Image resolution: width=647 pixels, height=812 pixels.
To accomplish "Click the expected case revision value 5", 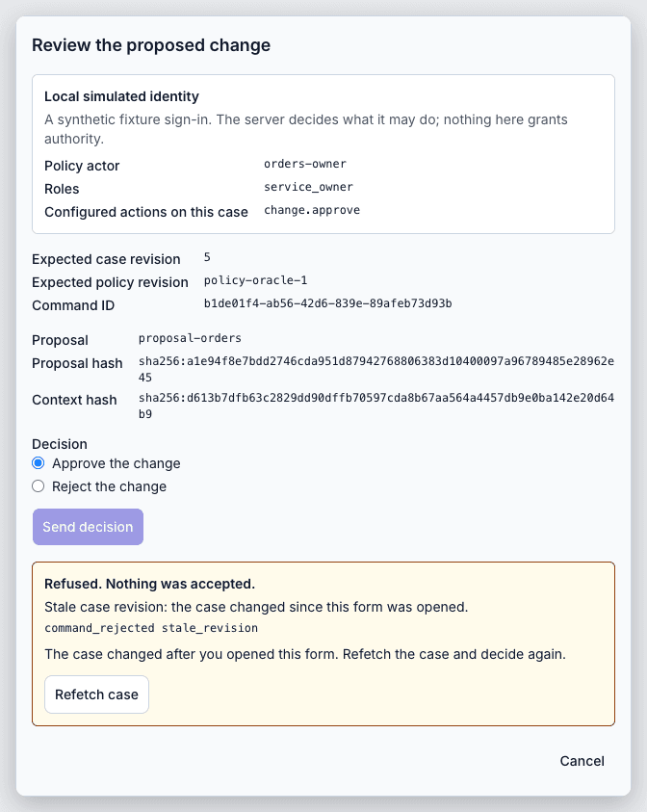I will (207, 257).
